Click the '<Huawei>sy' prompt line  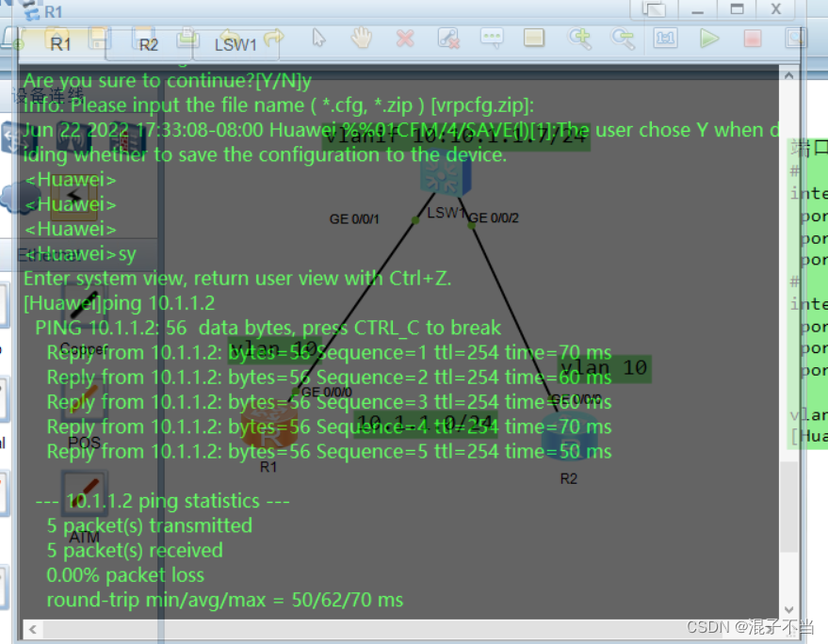pos(80,254)
